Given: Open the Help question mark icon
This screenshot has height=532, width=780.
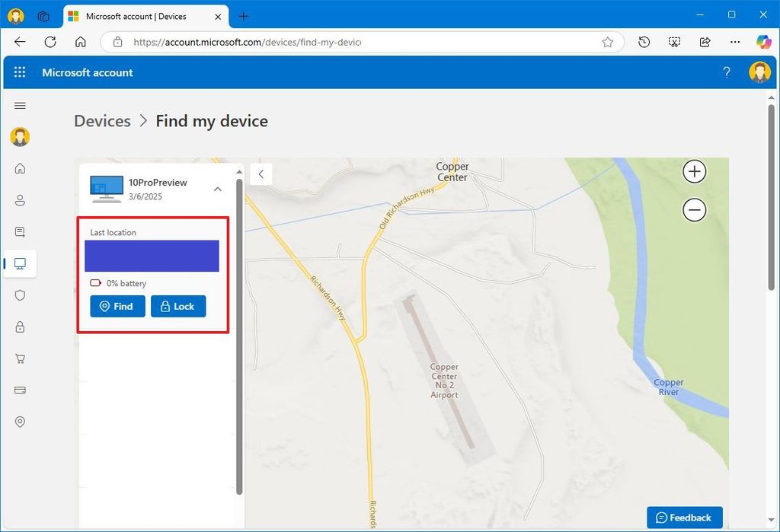Looking at the screenshot, I should 727,72.
